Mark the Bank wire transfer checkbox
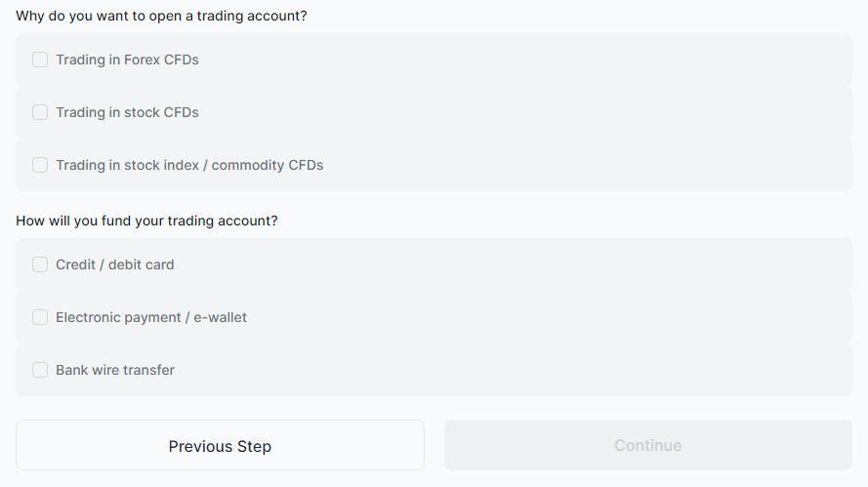The width and height of the screenshot is (868, 487). [40, 370]
